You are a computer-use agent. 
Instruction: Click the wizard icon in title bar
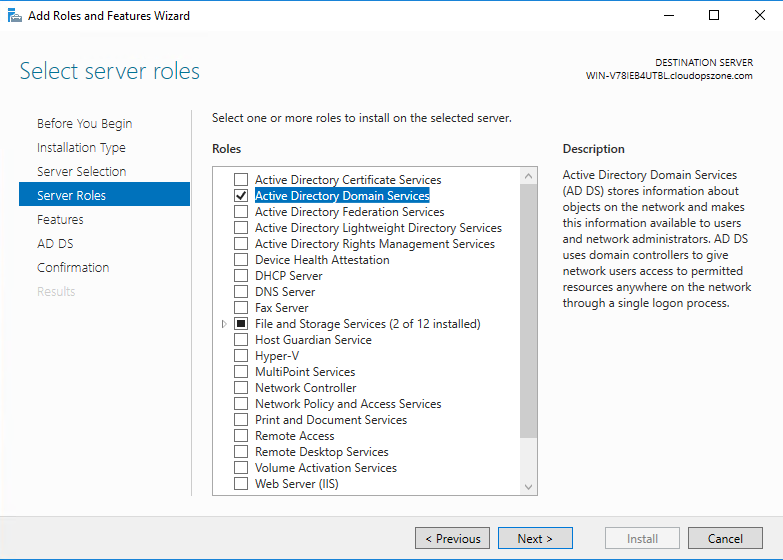point(14,15)
